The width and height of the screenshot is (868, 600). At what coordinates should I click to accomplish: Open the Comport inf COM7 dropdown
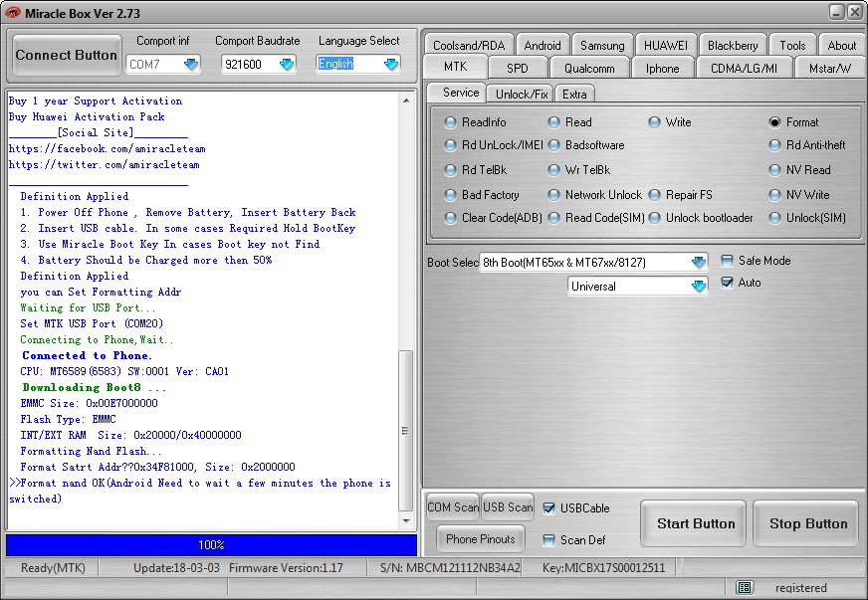191,65
